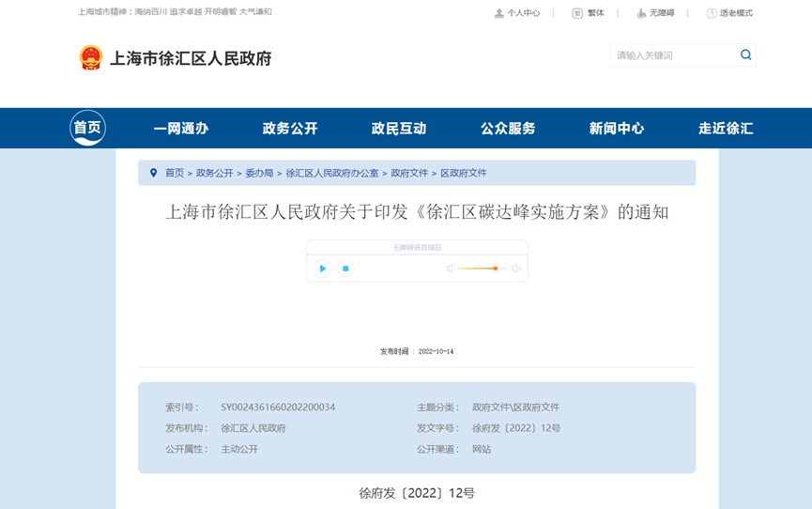812x509 pixels.
Task: Click the elderly mode icon
Action: [x=712, y=13]
